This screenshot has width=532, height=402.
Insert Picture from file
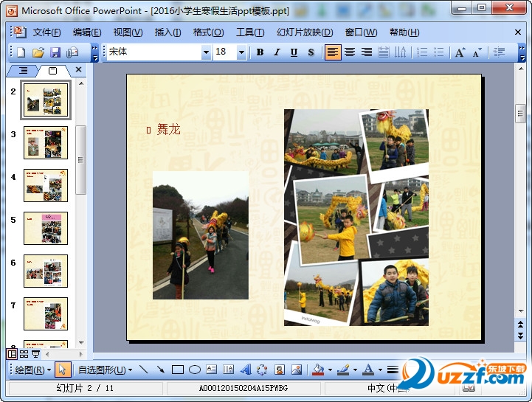point(296,370)
